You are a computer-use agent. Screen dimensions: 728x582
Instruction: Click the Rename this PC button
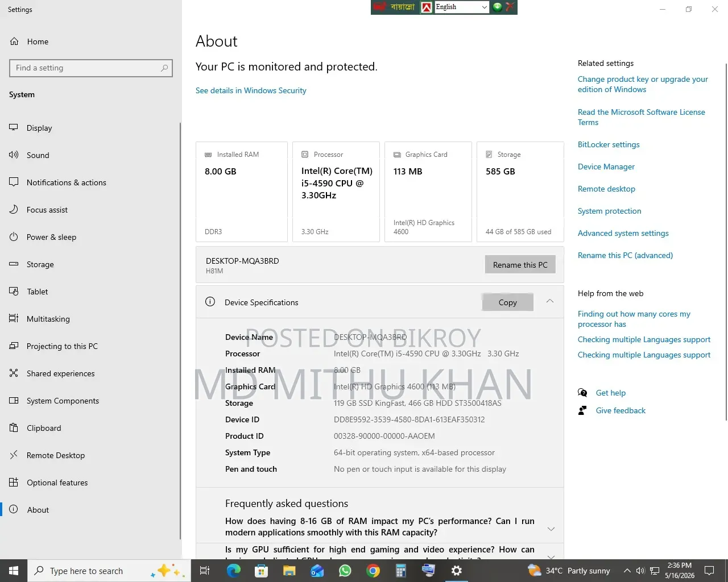click(x=520, y=265)
